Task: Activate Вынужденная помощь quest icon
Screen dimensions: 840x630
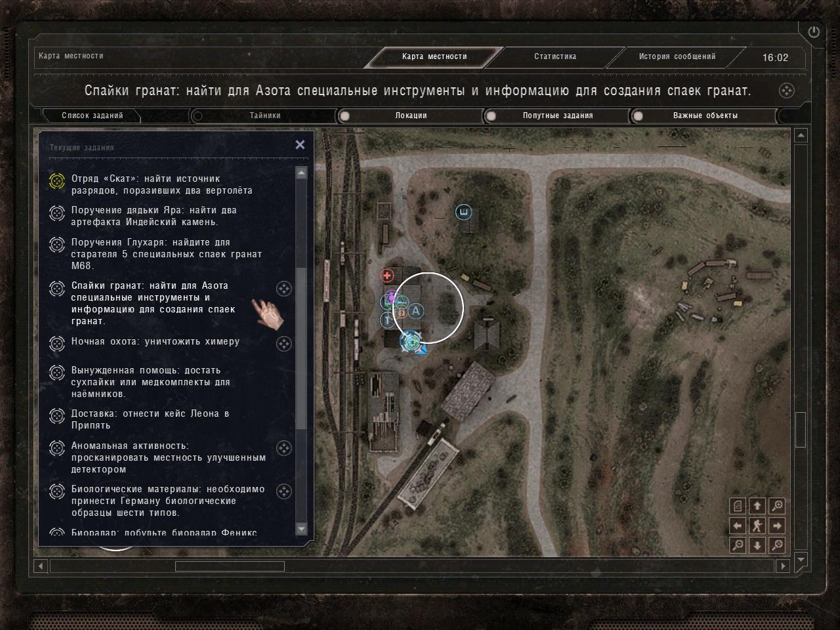Action: pyautogui.click(x=57, y=373)
